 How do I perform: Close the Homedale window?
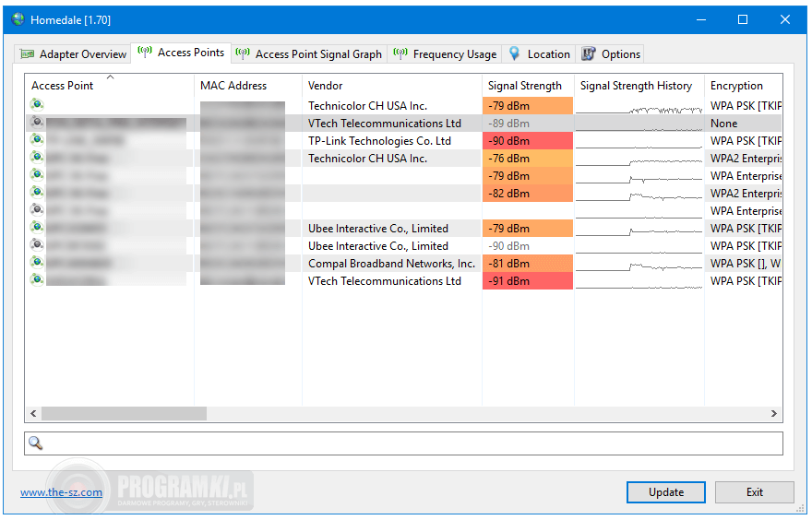point(785,19)
